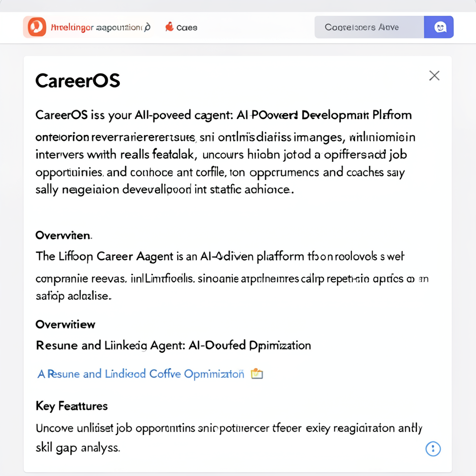Click the circled info icon at bottom right
Image resolution: width=476 pixels, height=476 pixels.
click(433, 448)
